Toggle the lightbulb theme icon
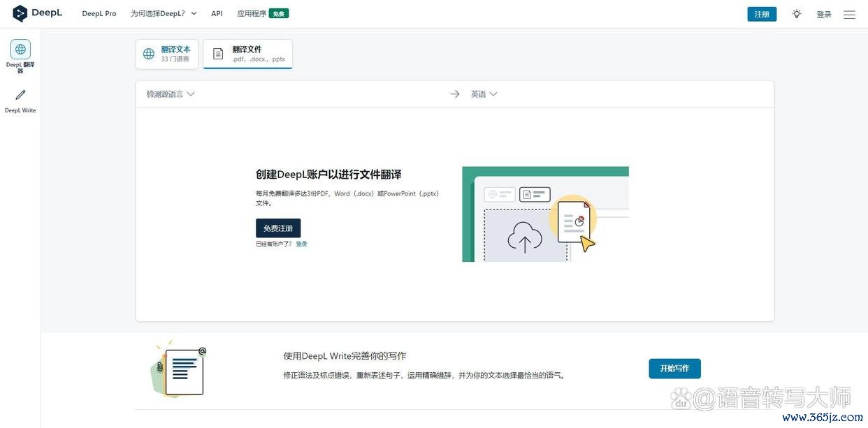Screen dimensions: 868x428 [x=797, y=14]
